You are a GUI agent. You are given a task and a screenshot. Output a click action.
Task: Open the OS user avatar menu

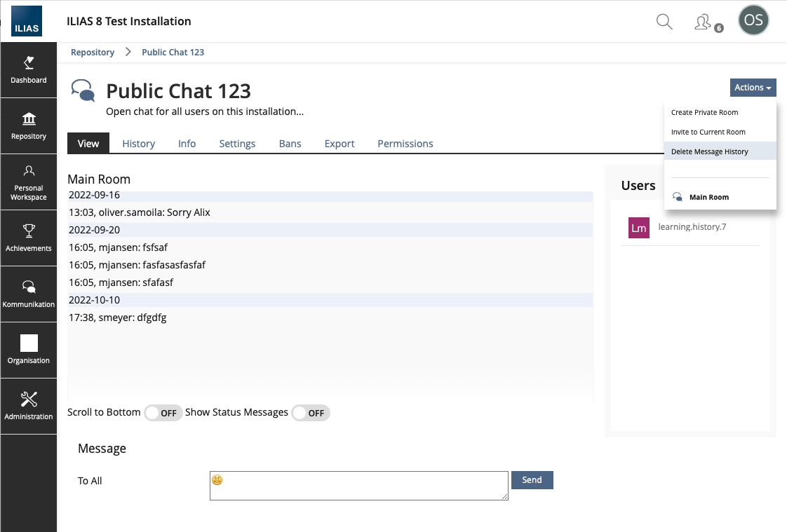pos(753,21)
